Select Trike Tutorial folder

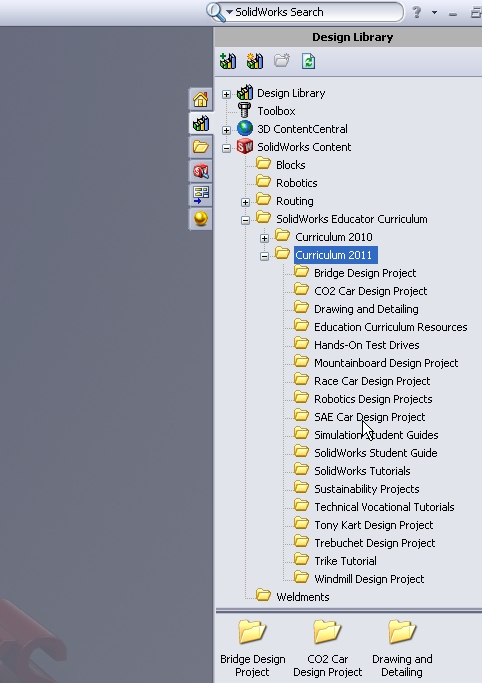point(345,561)
